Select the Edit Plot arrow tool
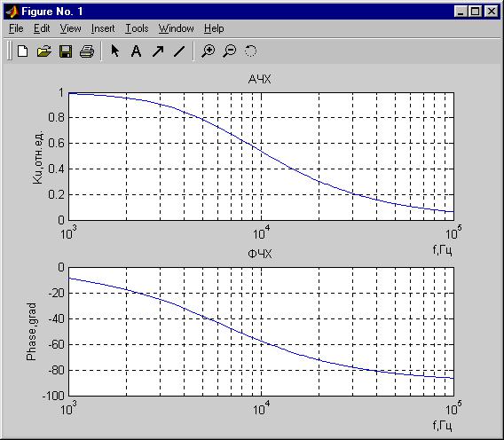 click(114, 51)
